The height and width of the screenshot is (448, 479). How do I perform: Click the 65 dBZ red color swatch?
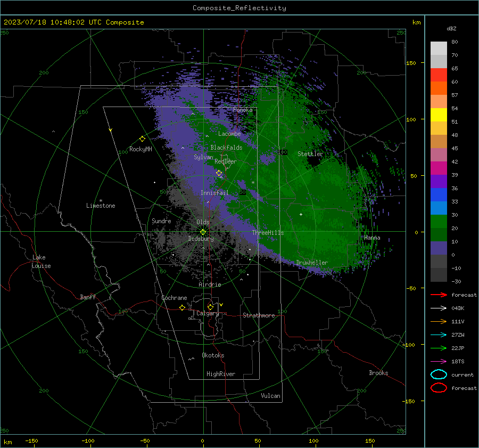point(439,75)
